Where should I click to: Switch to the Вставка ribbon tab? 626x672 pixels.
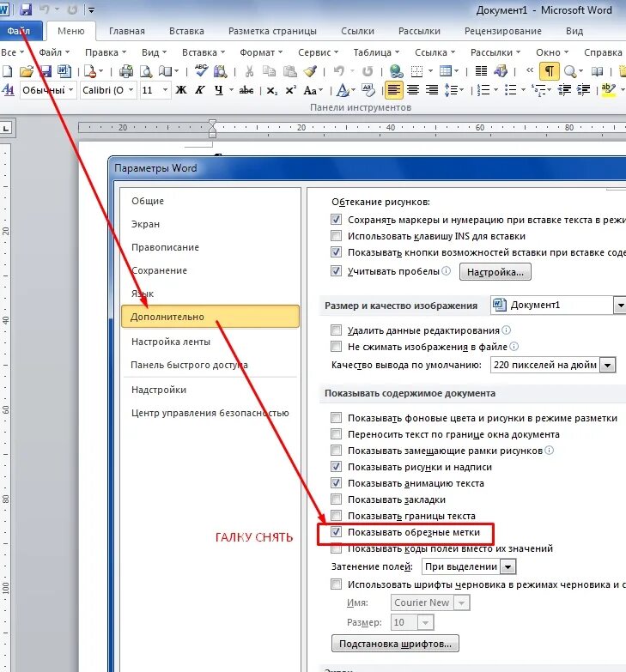tap(186, 31)
